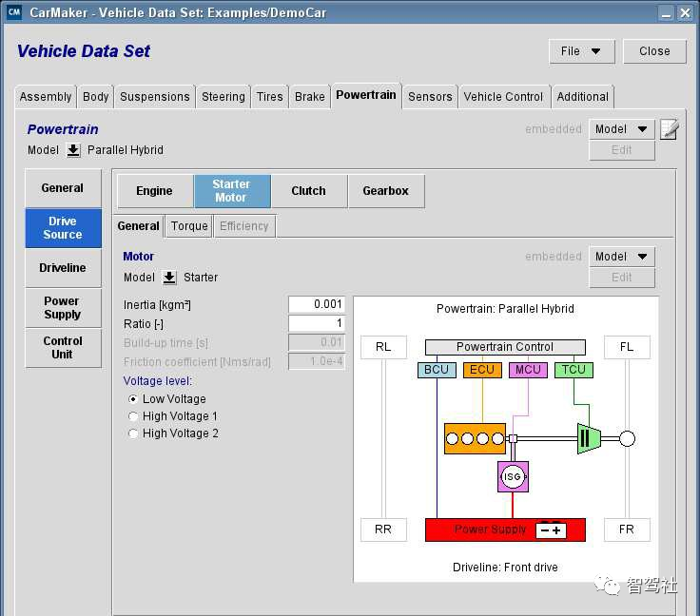Image resolution: width=700 pixels, height=616 pixels.
Task: Click the powertrain notes edit icon
Action: 669,129
